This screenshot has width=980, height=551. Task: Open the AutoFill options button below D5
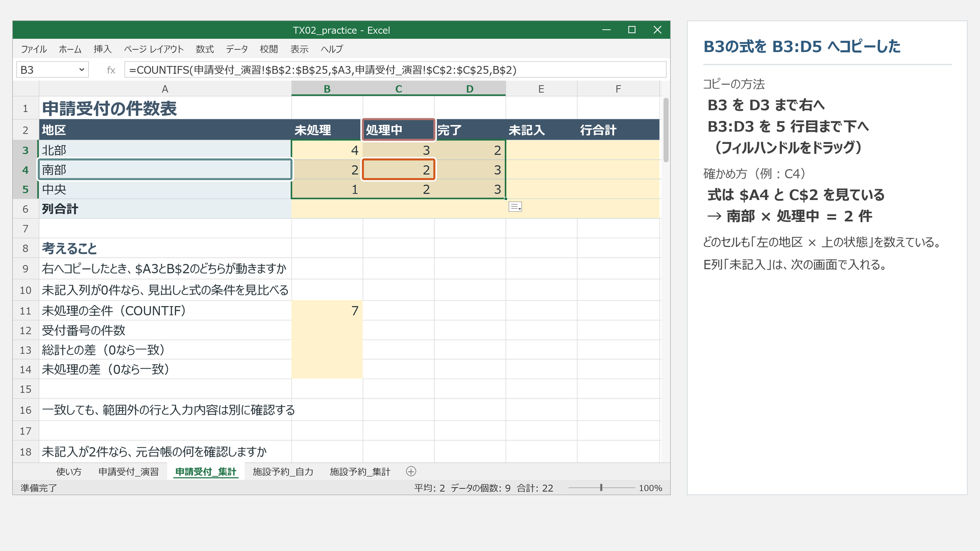515,207
